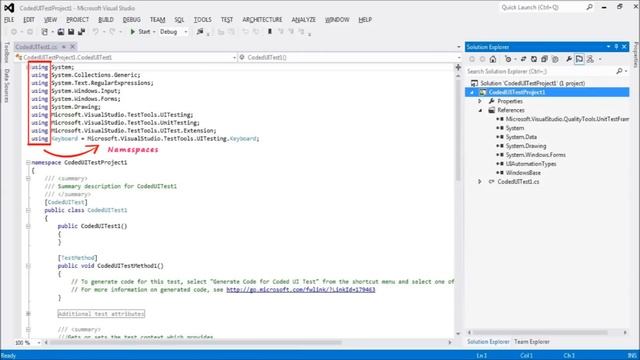Click the Find in Files toolbar icon
The width and height of the screenshot is (640, 360).
[200, 32]
